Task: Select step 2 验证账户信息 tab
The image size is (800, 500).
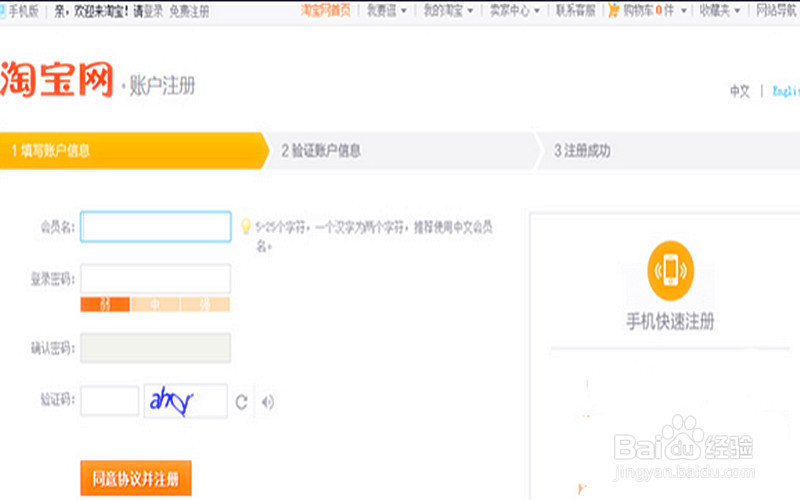Action: click(401, 151)
